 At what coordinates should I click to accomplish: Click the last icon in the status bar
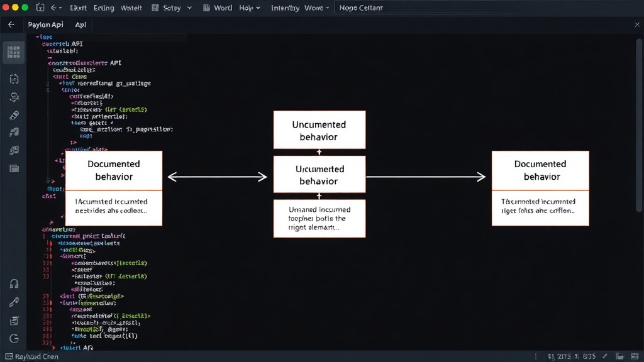pyautogui.click(x=635, y=356)
